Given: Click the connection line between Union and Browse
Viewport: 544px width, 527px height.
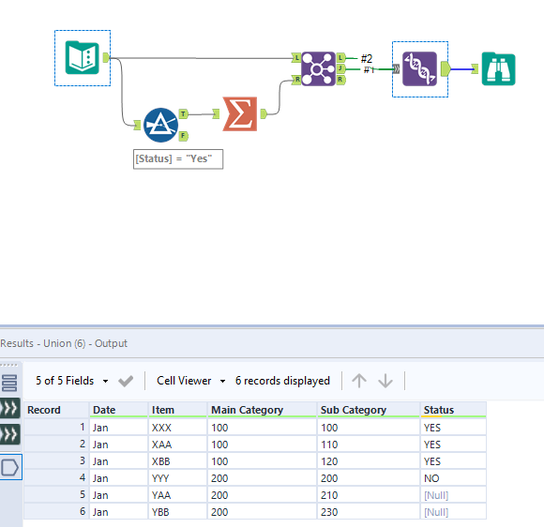Looking at the screenshot, I should [x=461, y=69].
